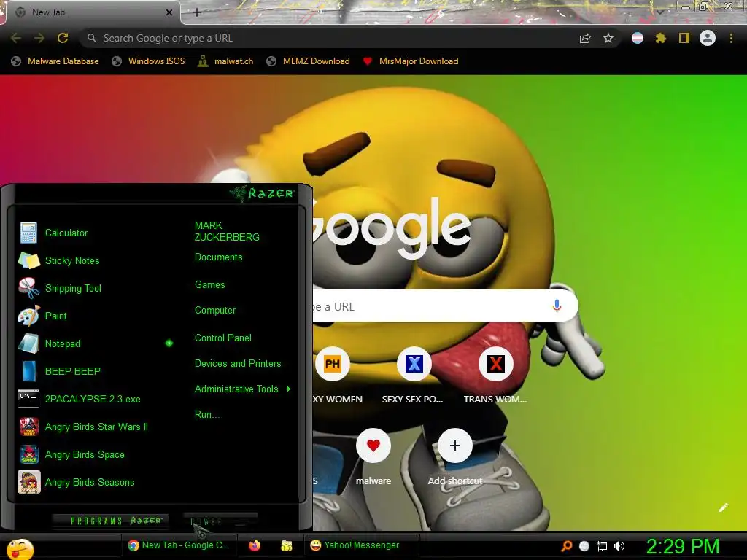
Task: Open the malwat.ch bookmark
Action: [226, 61]
